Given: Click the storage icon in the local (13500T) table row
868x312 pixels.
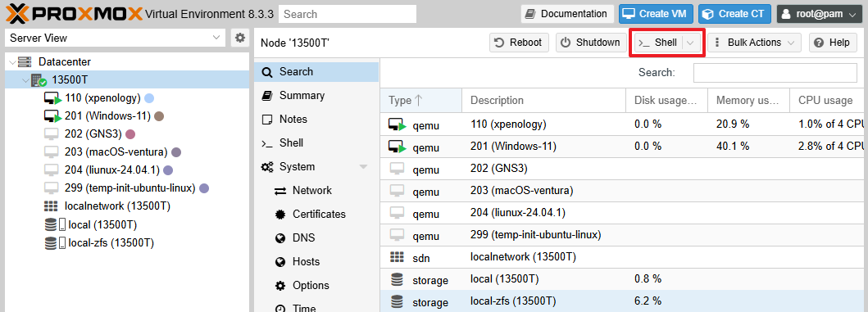Looking at the screenshot, I should [x=397, y=279].
